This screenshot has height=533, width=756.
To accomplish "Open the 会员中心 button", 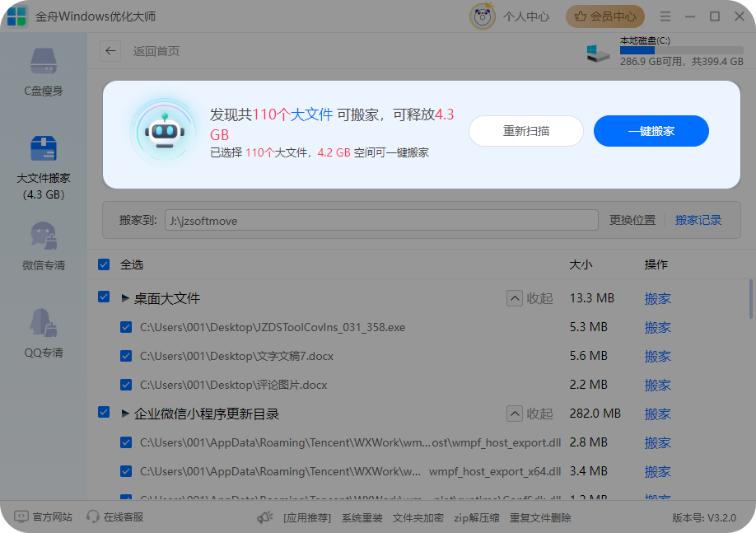I will click(x=605, y=16).
